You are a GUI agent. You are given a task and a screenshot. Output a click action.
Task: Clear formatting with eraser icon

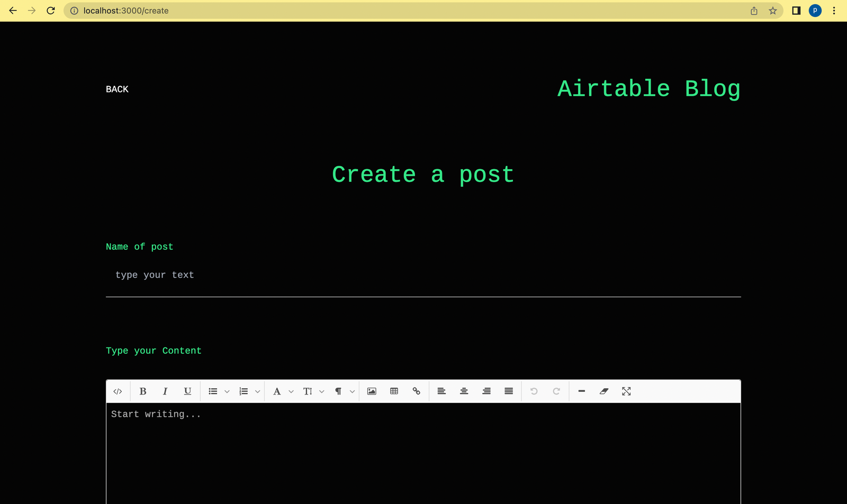604,391
